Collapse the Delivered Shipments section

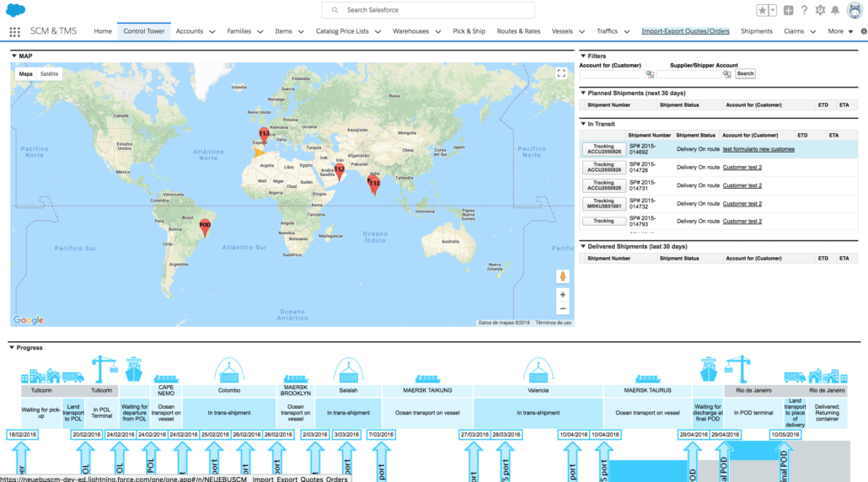pyautogui.click(x=583, y=246)
